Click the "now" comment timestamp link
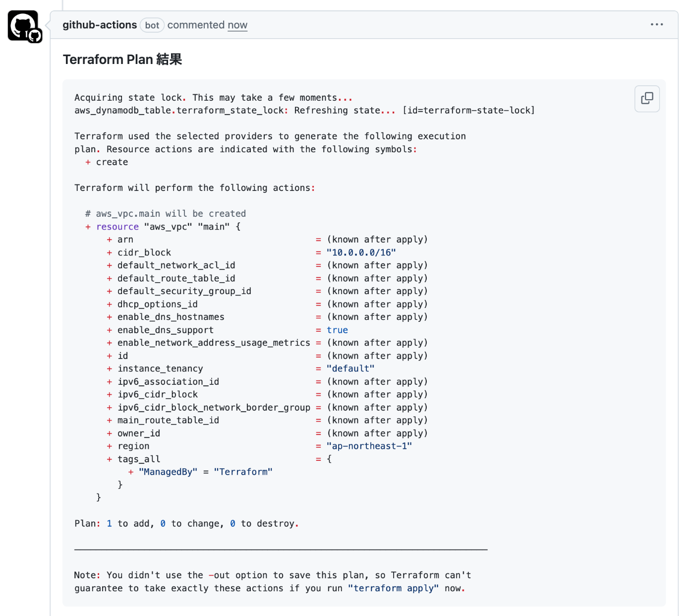 237,25
